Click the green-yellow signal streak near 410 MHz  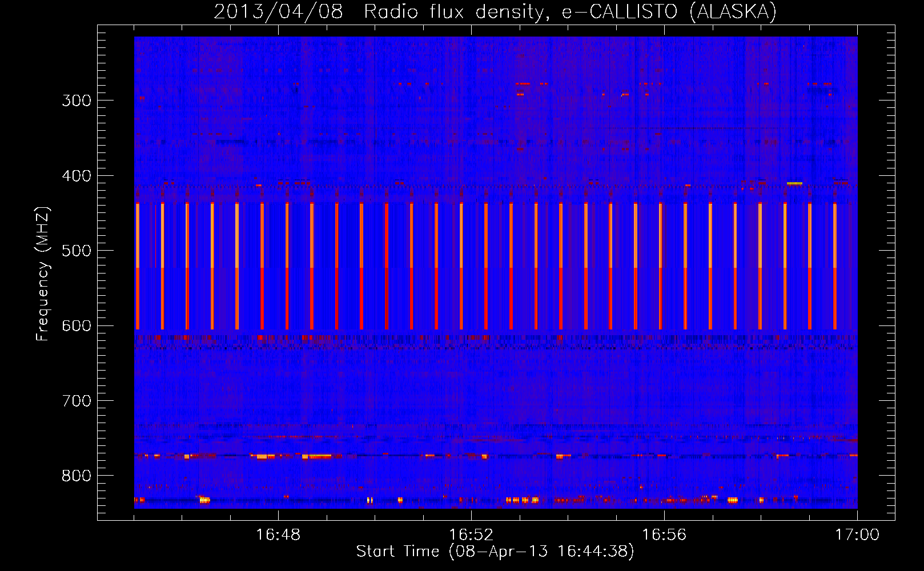pyautogui.click(x=794, y=183)
